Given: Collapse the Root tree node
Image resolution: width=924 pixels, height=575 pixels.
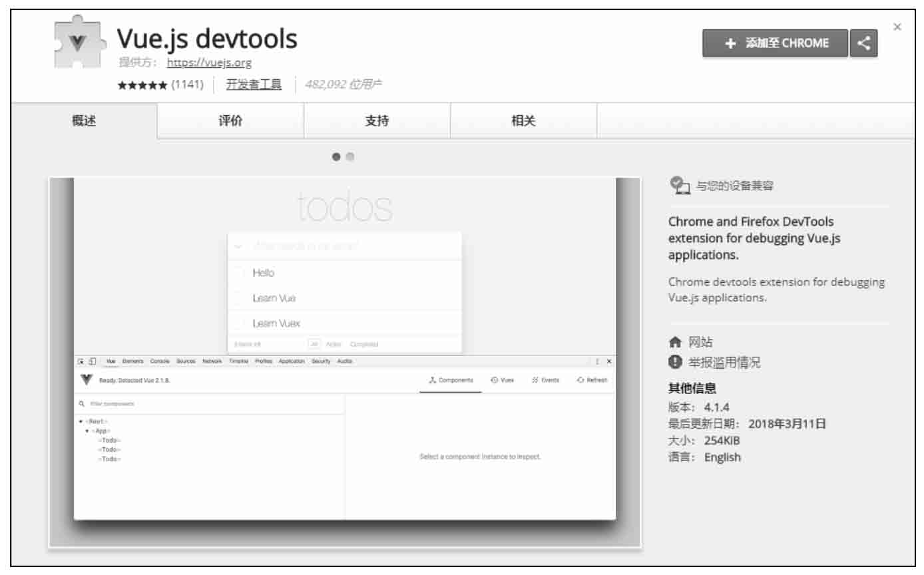Looking at the screenshot, I should point(81,421).
